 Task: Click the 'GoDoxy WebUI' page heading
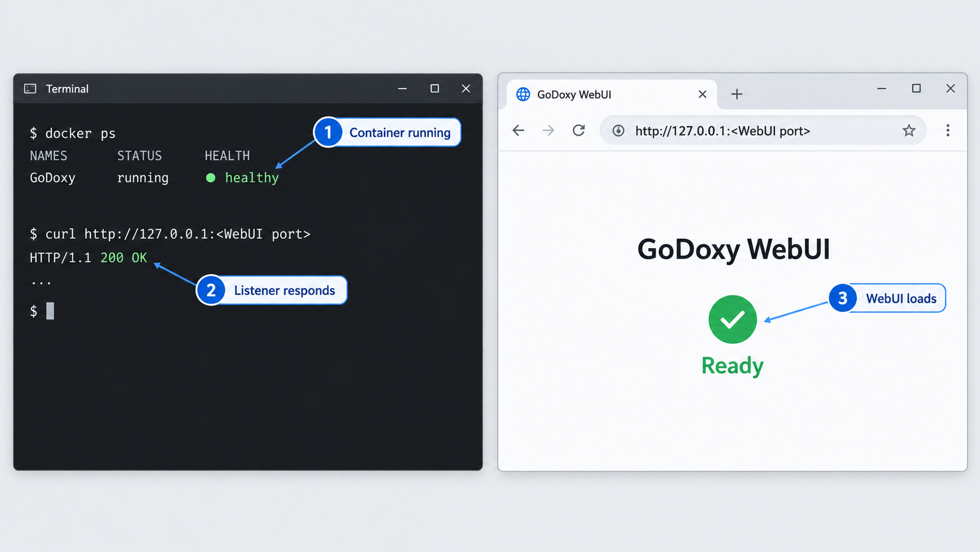click(733, 249)
